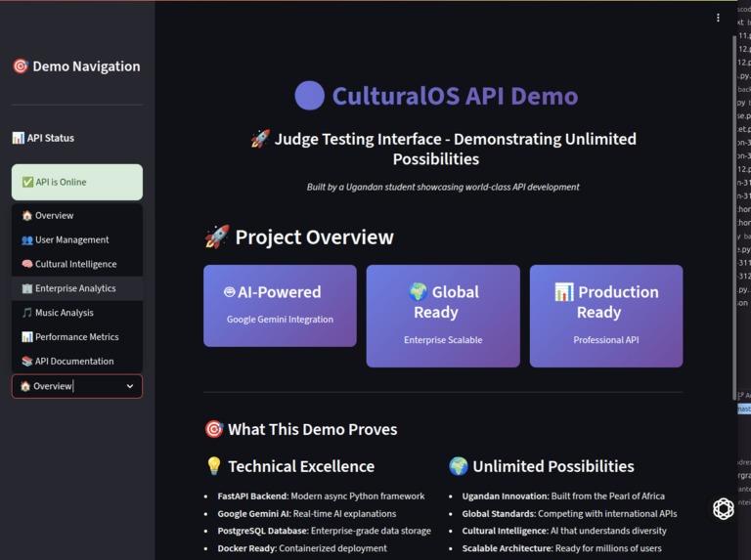Click the green checkmark in API is Online
The width and height of the screenshot is (751, 560).
(x=27, y=182)
